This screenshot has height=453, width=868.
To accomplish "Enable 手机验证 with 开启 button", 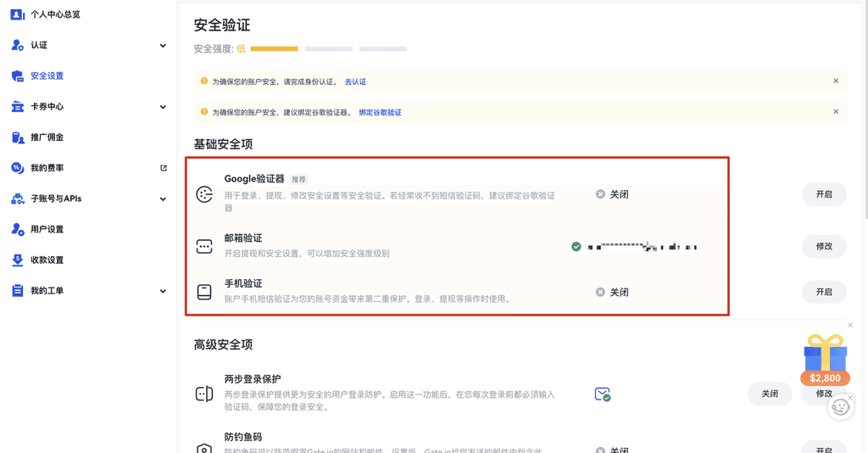I will pyautogui.click(x=823, y=292).
